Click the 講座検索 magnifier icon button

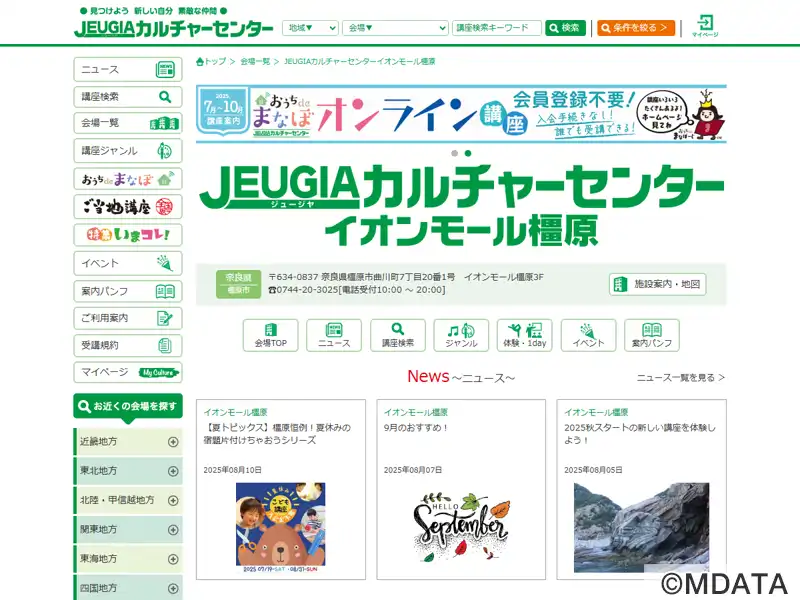pos(398,335)
